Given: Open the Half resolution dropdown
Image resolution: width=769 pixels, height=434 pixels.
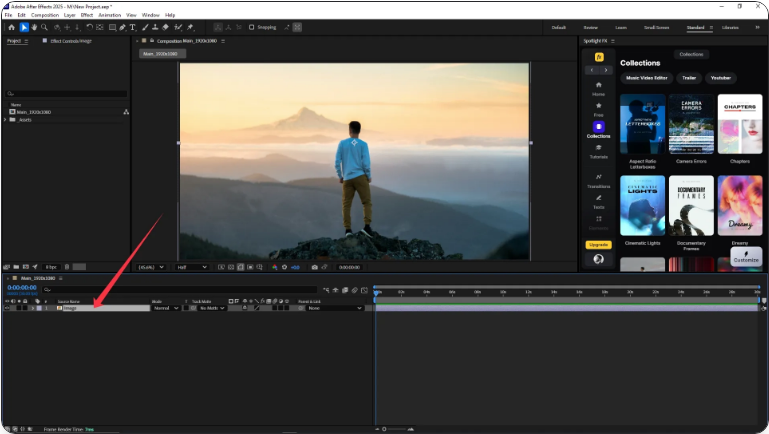Looking at the screenshot, I should click(x=191, y=267).
